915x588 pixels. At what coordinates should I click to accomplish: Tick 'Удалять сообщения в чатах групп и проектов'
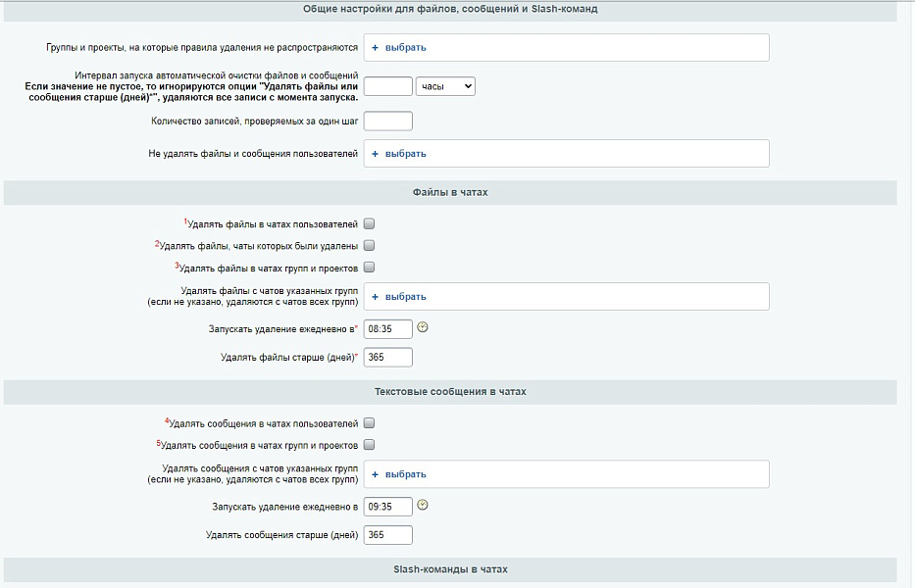click(x=370, y=445)
